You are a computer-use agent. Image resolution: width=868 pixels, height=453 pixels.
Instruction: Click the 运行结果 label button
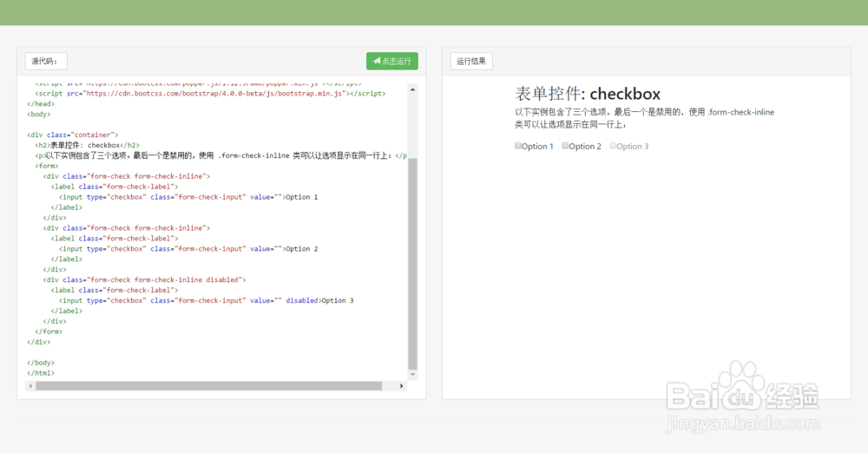click(471, 61)
